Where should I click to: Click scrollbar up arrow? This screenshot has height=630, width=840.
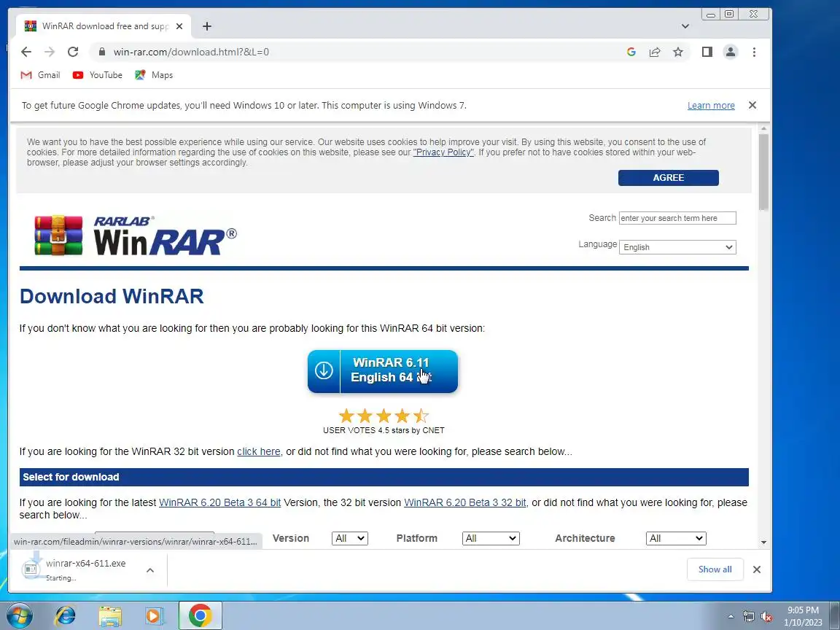[763, 128]
